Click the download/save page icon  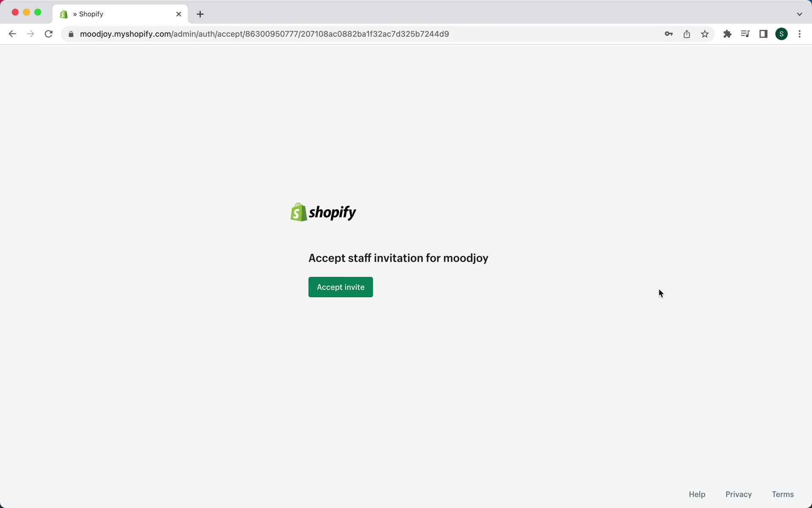[x=688, y=33]
